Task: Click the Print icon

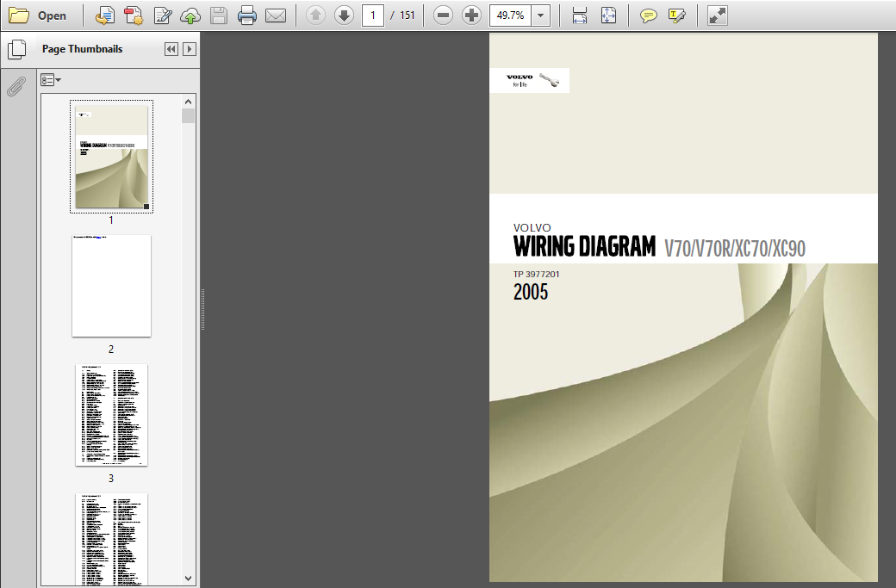Action: click(247, 15)
